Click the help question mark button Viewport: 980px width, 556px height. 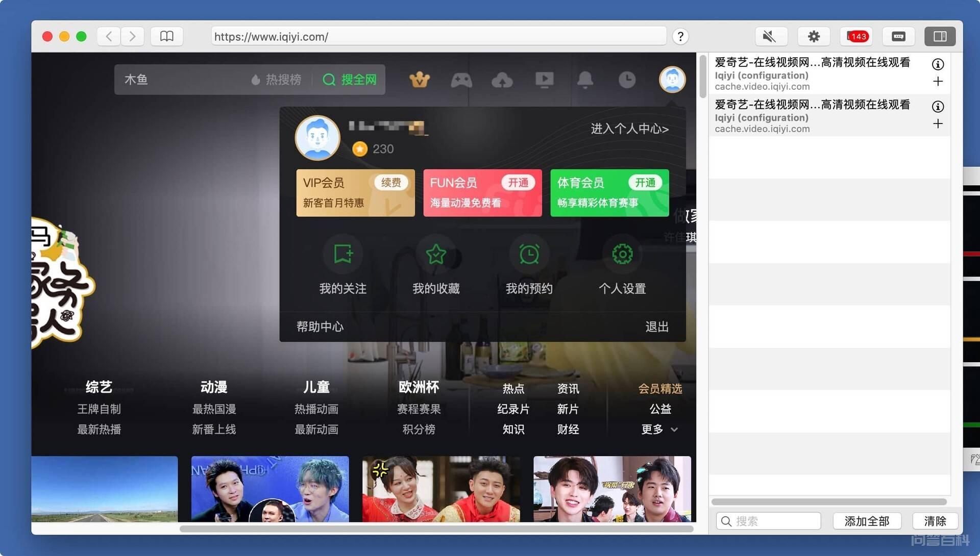pyautogui.click(x=680, y=36)
